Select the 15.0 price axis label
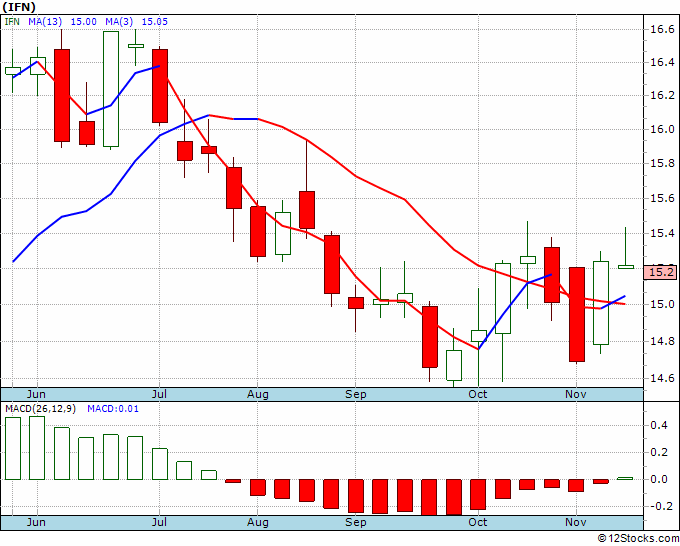This screenshot has height=546, width=680. click(662, 304)
